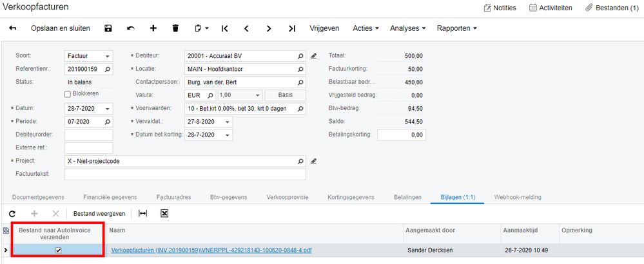
Task: Open the Datum date picker
Action: pos(108,109)
